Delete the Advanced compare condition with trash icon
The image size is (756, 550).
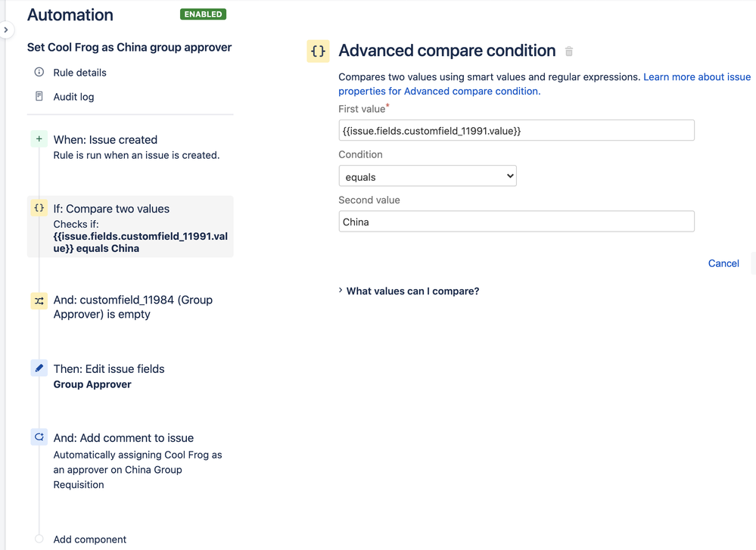pos(569,51)
